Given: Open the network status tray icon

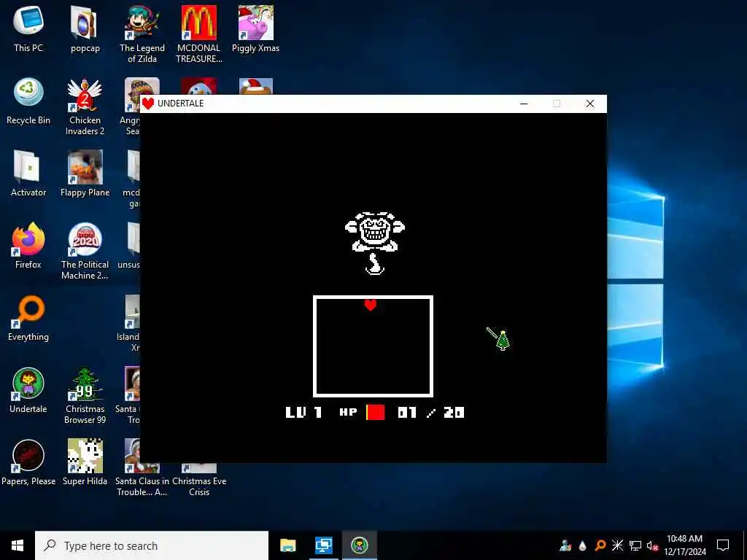Looking at the screenshot, I should click(x=635, y=545).
